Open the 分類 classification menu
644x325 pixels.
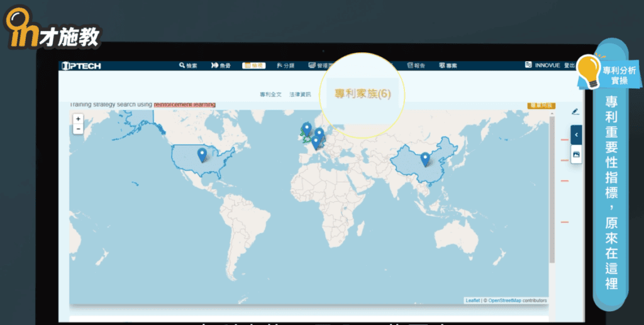286,66
